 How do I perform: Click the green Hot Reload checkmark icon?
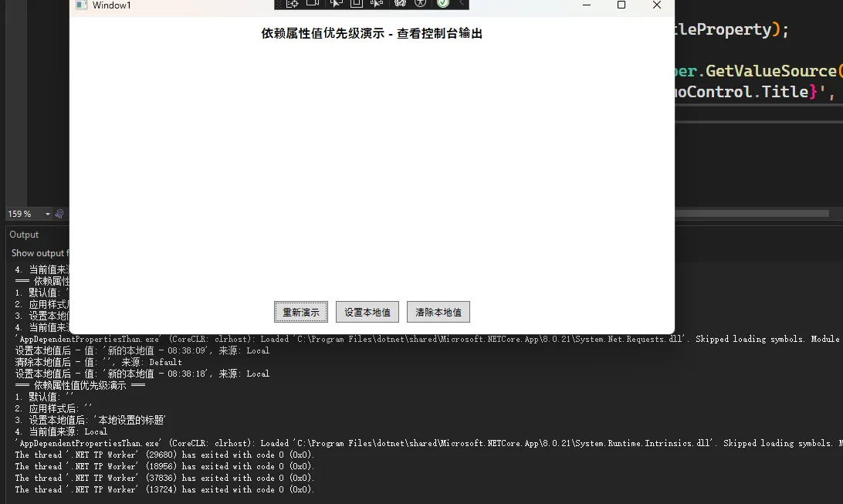pos(442,4)
